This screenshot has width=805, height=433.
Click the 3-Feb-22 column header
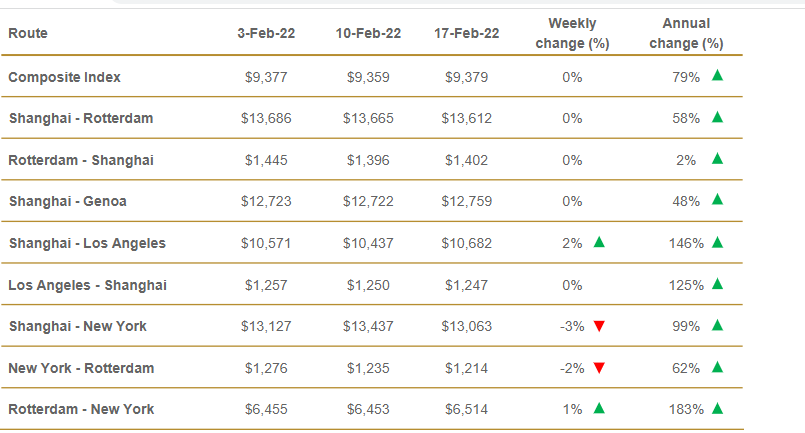[265, 34]
